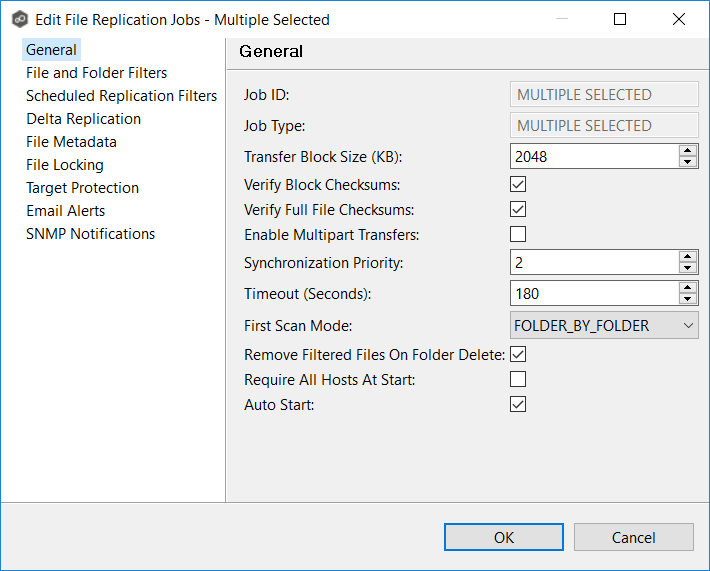
Task: Enable Multipart Transfers checkbox
Action: coord(518,234)
